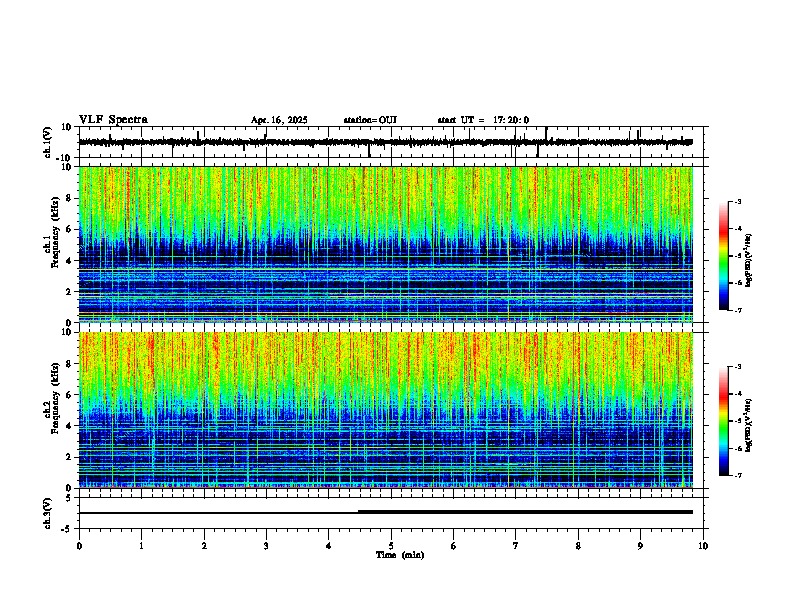Image resolution: width=792 pixels, height=612 pixels.
Task: Click time axis tick label "7"
Action: (x=516, y=546)
